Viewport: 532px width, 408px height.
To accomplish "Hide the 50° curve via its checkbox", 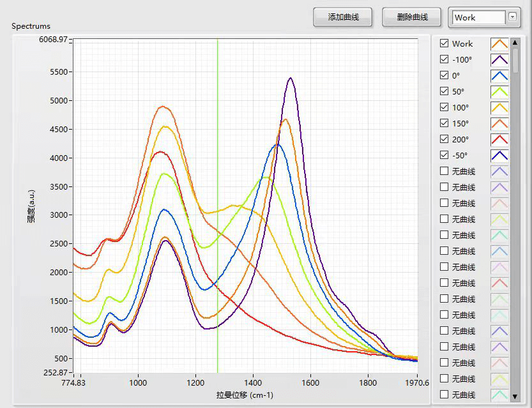I will (445, 92).
